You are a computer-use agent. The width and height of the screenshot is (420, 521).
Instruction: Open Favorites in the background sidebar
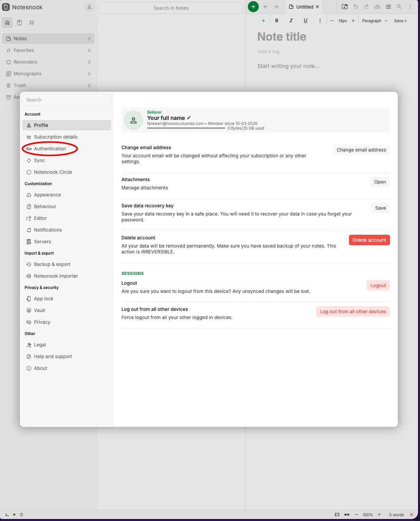click(48, 50)
